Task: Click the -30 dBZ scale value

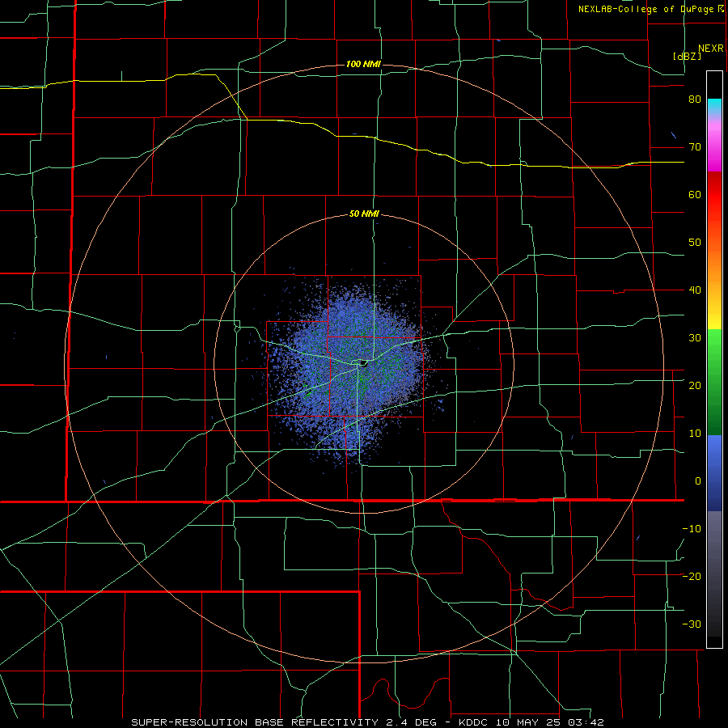Action: tap(692, 624)
